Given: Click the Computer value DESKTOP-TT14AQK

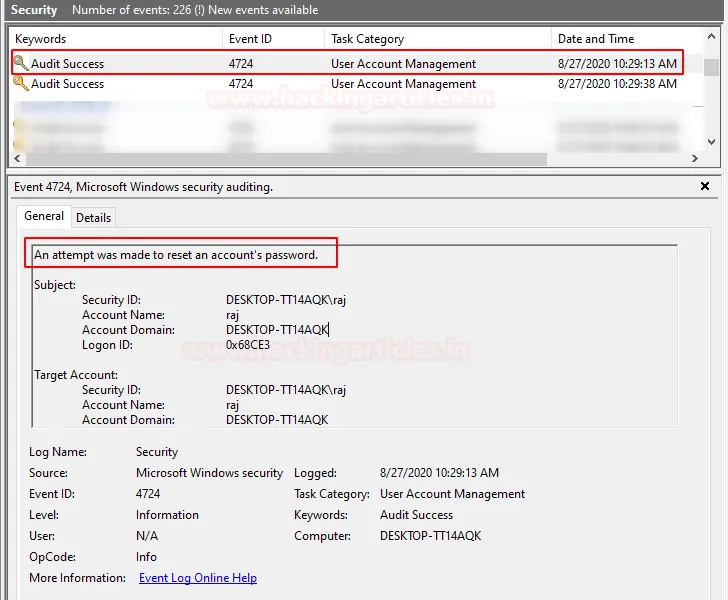Looking at the screenshot, I should [x=430, y=536].
